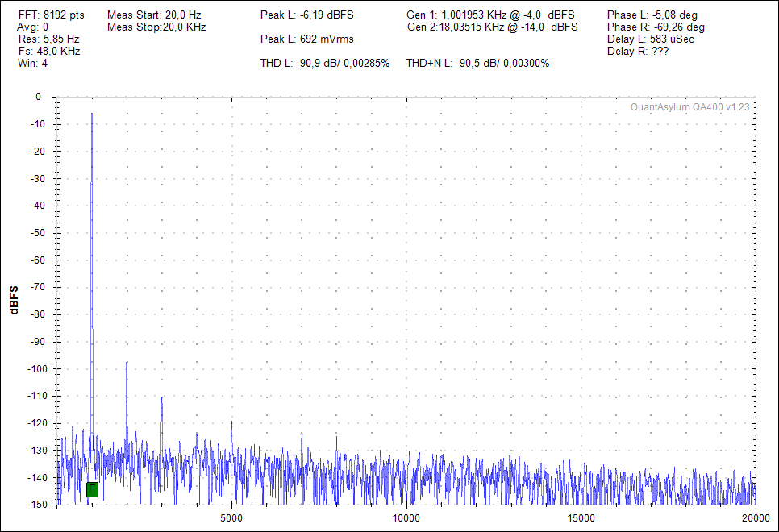
Task: Click the Avg: 0 readout
Action: [33, 27]
